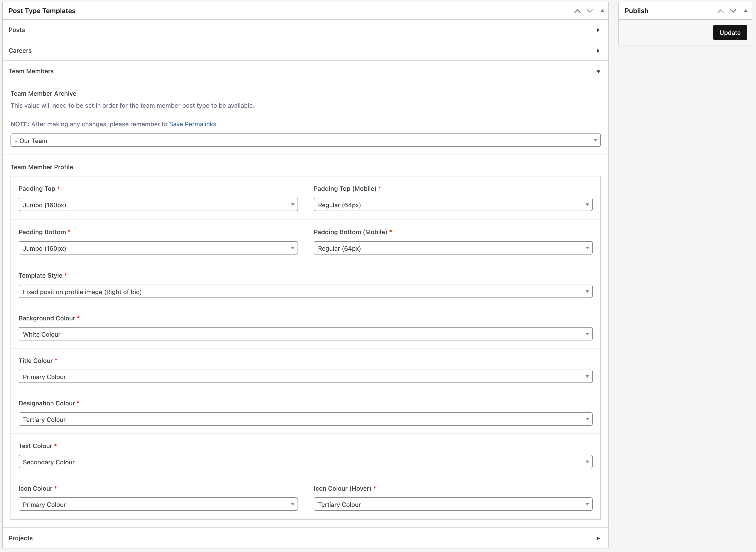
Task: Expand the Posts section arrow
Action: tap(598, 30)
